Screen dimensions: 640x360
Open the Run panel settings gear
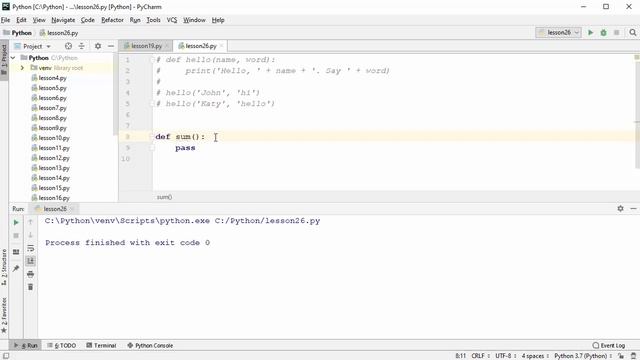[620, 209]
